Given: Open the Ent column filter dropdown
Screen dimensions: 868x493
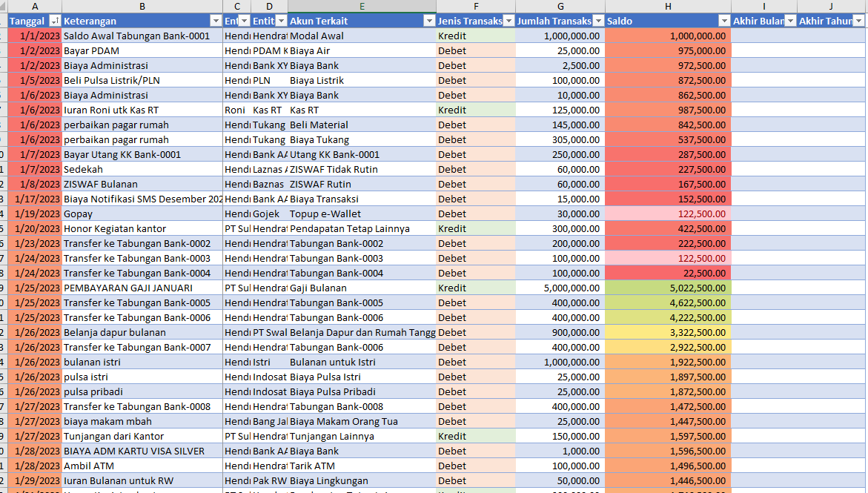Looking at the screenshot, I should pos(244,21).
